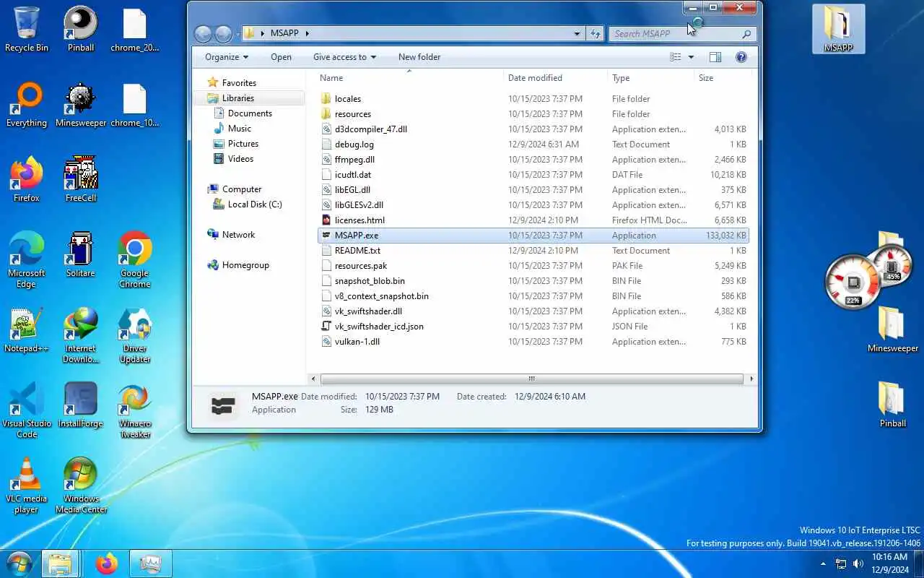Click the VLC media player desktop icon
The width and height of the screenshot is (924, 578).
tap(27, 486)
